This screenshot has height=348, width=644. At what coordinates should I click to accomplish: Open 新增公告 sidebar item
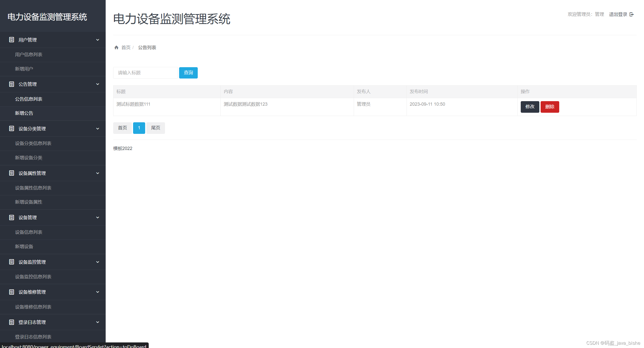pyautogui.click(x=24, y=113)
